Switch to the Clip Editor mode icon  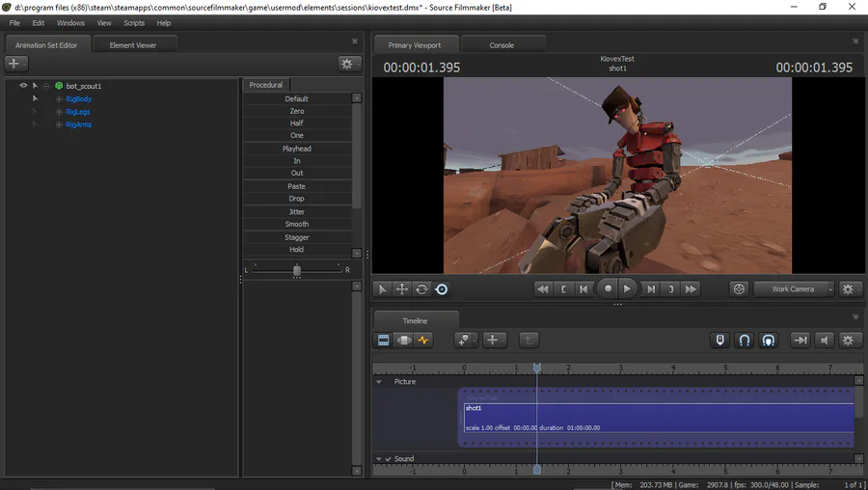pyautogui.click(x=383, y=340)
